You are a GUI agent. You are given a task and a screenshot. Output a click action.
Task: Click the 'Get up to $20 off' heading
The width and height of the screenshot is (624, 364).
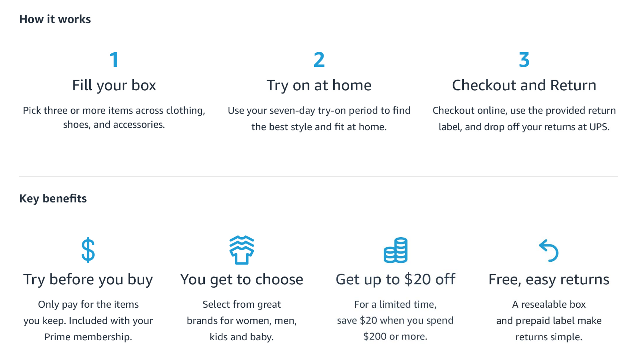[395, 279]
